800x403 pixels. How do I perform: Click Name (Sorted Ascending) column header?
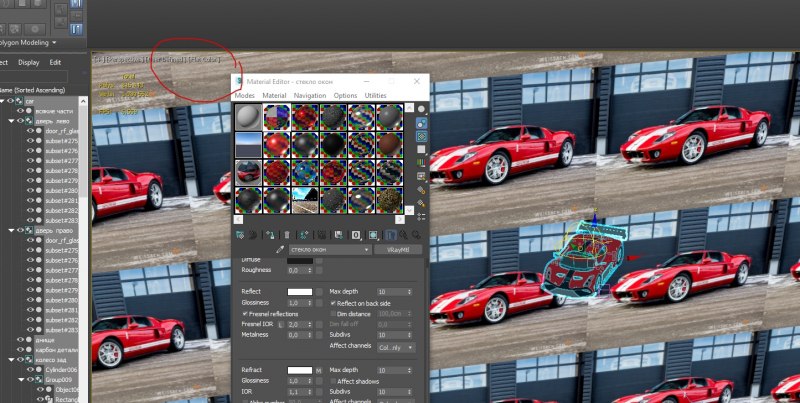pos(33,90)
